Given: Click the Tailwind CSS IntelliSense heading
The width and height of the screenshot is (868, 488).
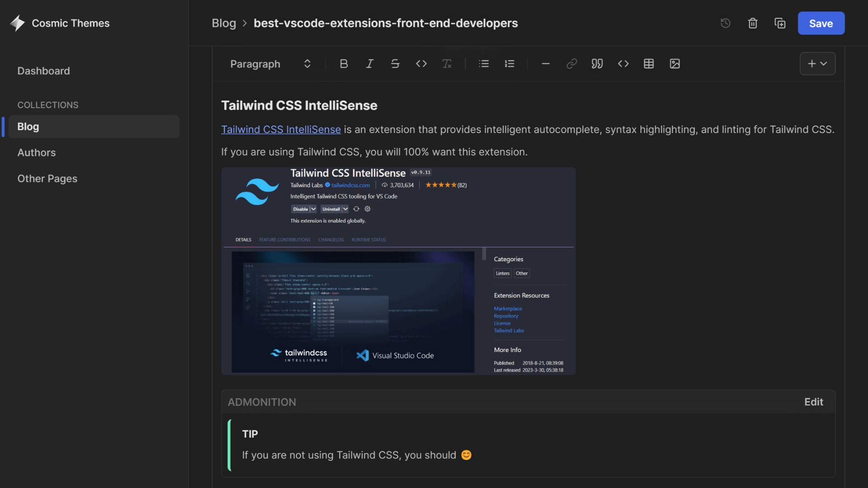Looking at the screenshot, I should tap(299, 105).
